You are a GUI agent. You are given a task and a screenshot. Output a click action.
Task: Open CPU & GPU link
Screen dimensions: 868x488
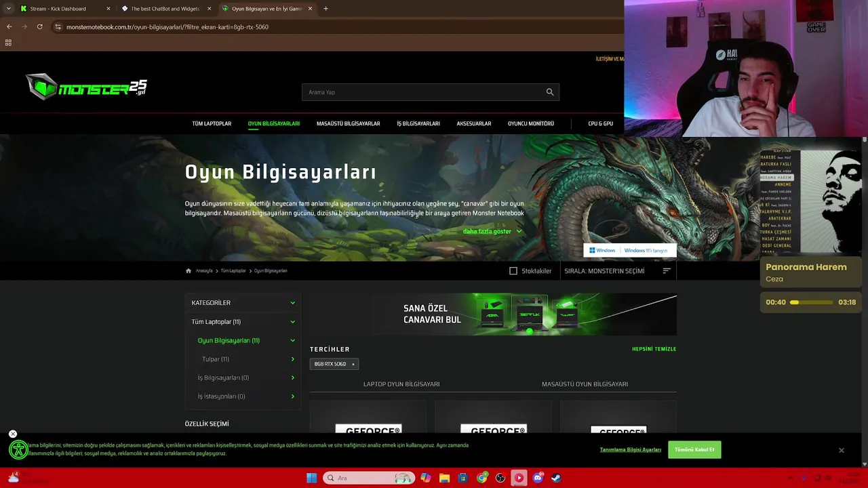[600, 123]
